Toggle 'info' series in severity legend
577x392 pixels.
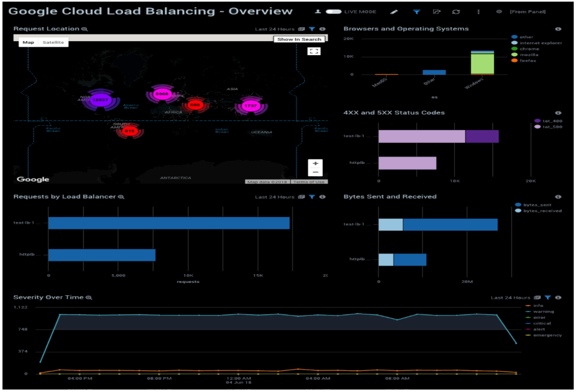[x=534, y=306]
